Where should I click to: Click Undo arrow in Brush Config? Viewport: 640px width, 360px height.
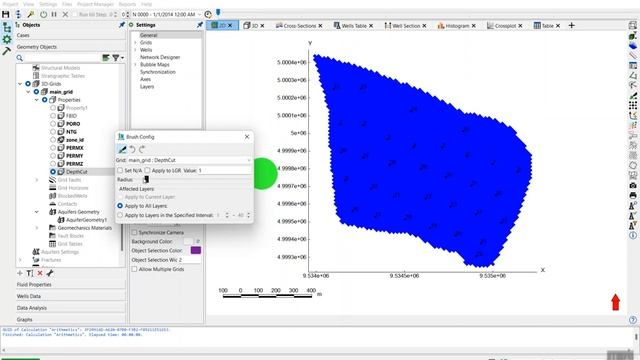coord(132,149)
